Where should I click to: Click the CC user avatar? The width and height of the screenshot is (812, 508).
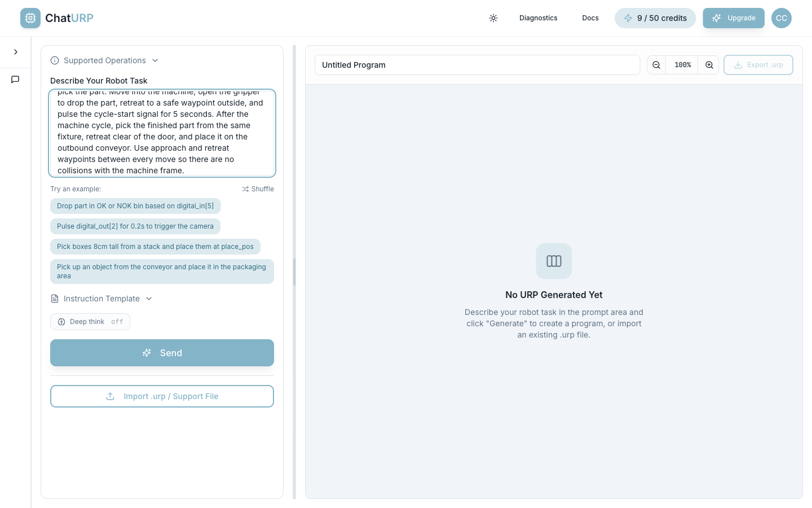point(782,18)
